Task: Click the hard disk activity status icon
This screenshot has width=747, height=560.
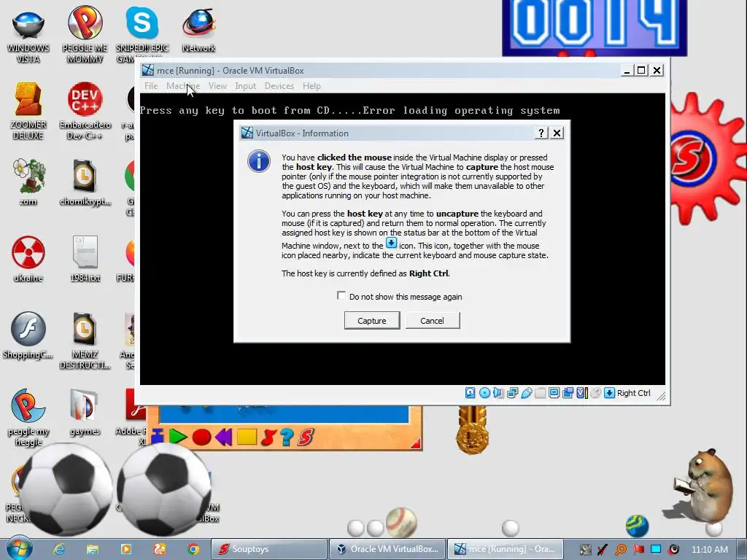Action: (x=471, y=393)
